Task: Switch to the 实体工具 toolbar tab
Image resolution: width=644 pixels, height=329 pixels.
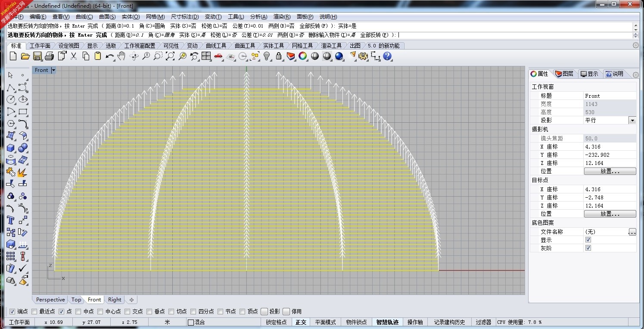Action: pyautogui.click(x=274, y=46)
